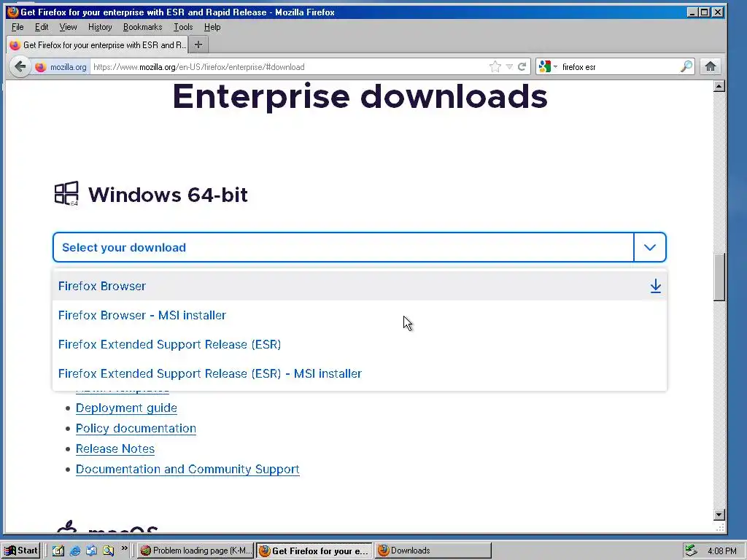The height and width of the screenshot is (560, 747).
Task: Open the Deployment guide link
Action: (x=126, y=408)
